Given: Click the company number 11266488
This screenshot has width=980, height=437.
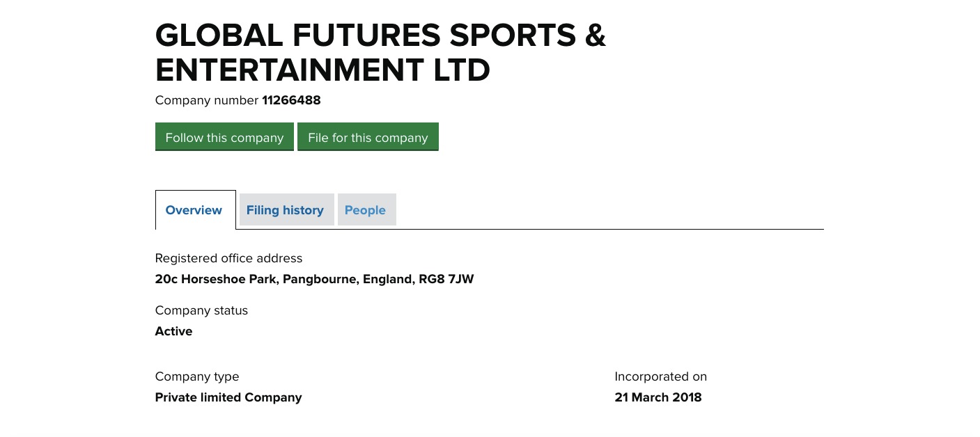Looking at the screenshot, I should tap(291, 100).
